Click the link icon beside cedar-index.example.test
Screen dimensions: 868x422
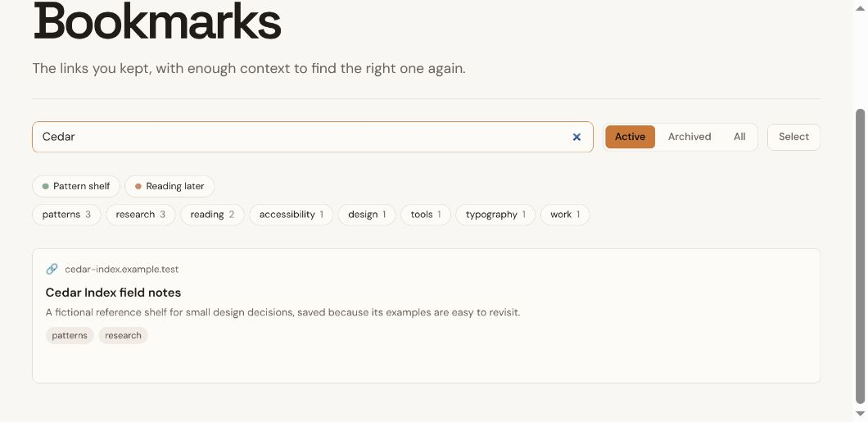(x=52, y=269)
